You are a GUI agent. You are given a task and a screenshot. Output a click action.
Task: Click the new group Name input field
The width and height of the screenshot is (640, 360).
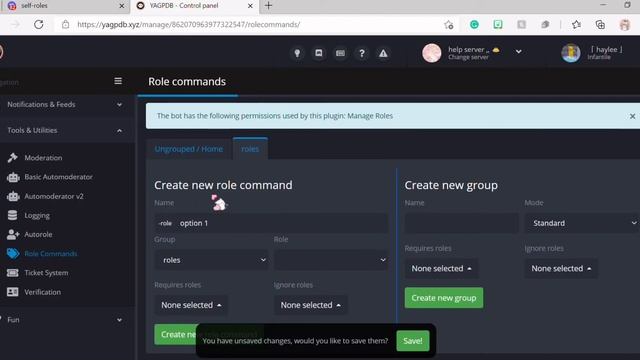click(x=462, y=223)
